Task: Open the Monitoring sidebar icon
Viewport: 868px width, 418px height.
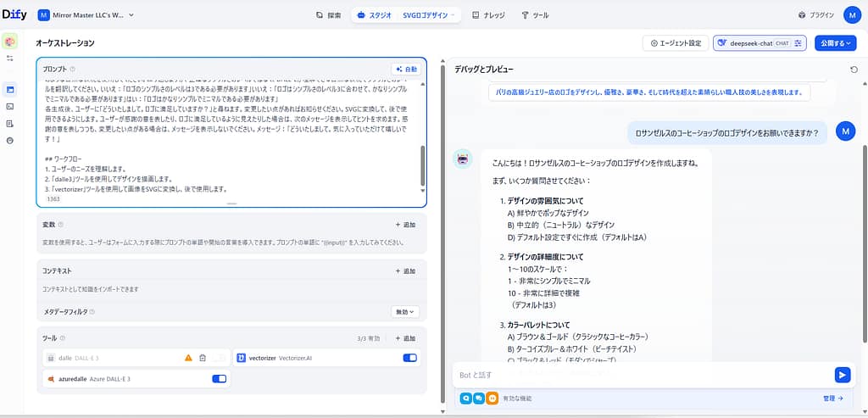Action: pos(10,141)
